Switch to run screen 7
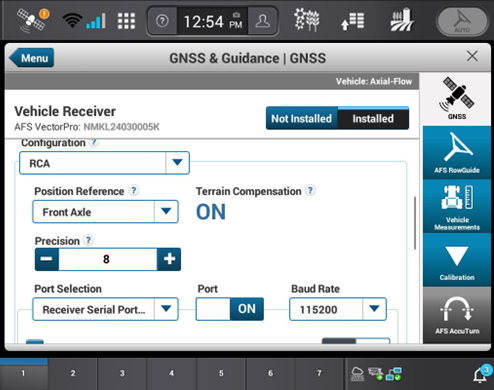 [319, 373]
